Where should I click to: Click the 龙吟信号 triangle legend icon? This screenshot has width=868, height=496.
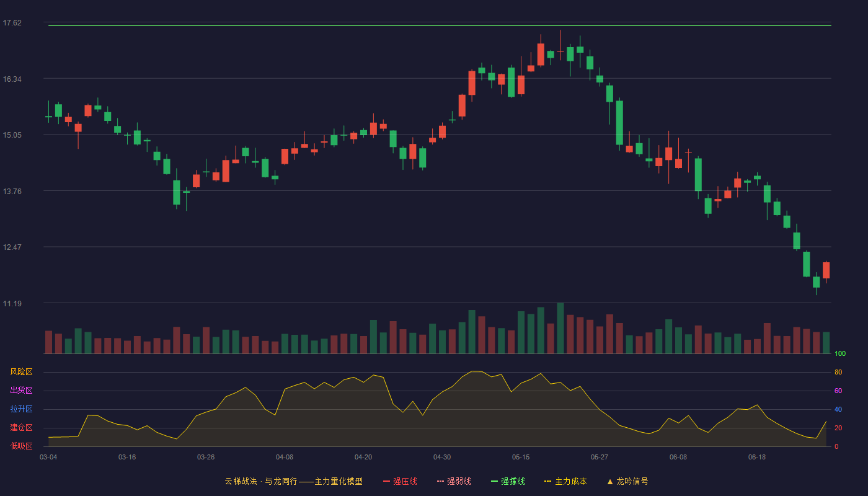click(x=610, y=481)
